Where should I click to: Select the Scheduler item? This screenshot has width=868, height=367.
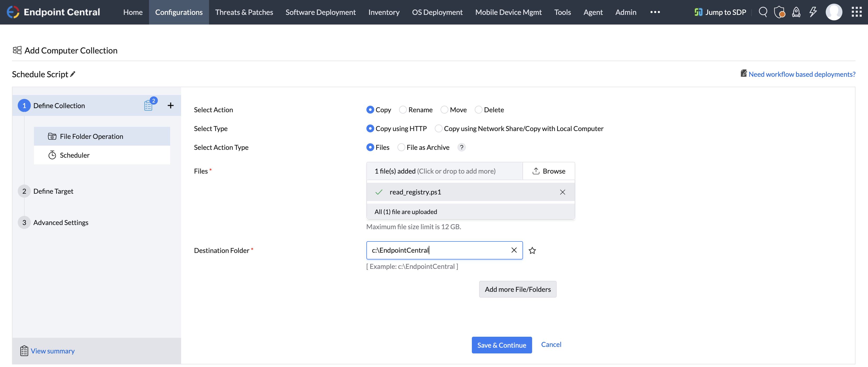(x=102, y=155)
